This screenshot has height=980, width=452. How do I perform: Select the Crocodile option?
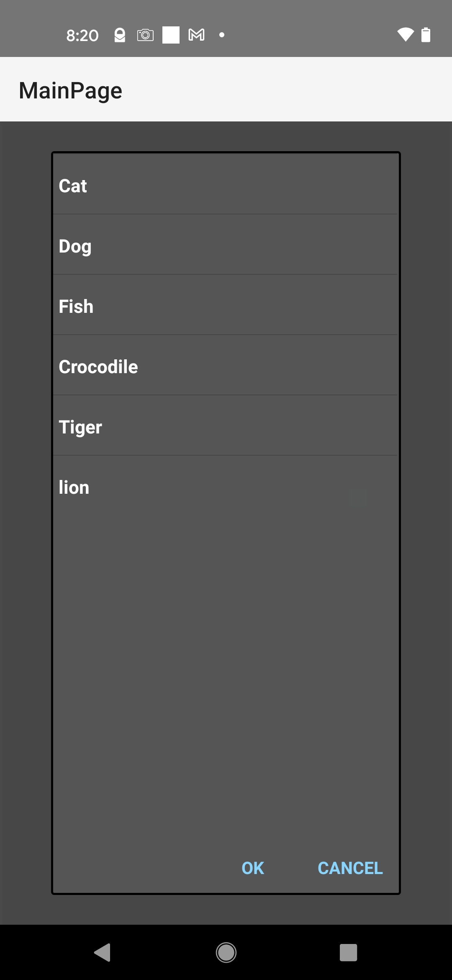click(x=225, y=367)
